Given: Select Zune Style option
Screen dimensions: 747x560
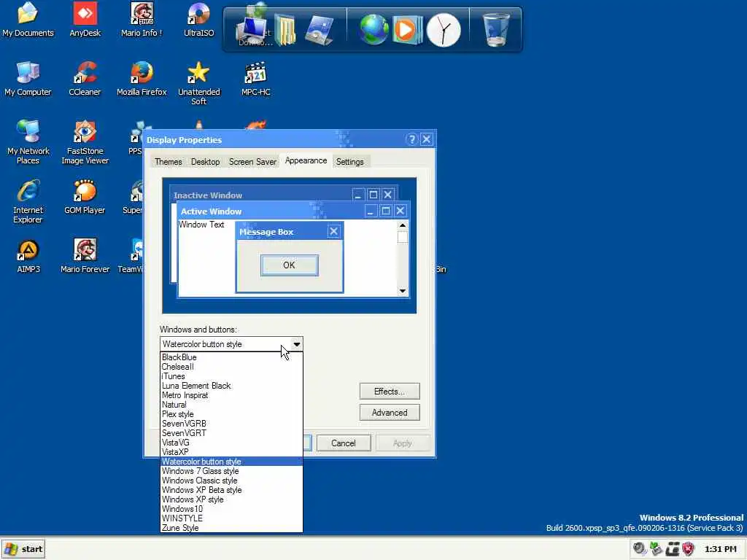Looking at the screenshot, I should [231, 528].
